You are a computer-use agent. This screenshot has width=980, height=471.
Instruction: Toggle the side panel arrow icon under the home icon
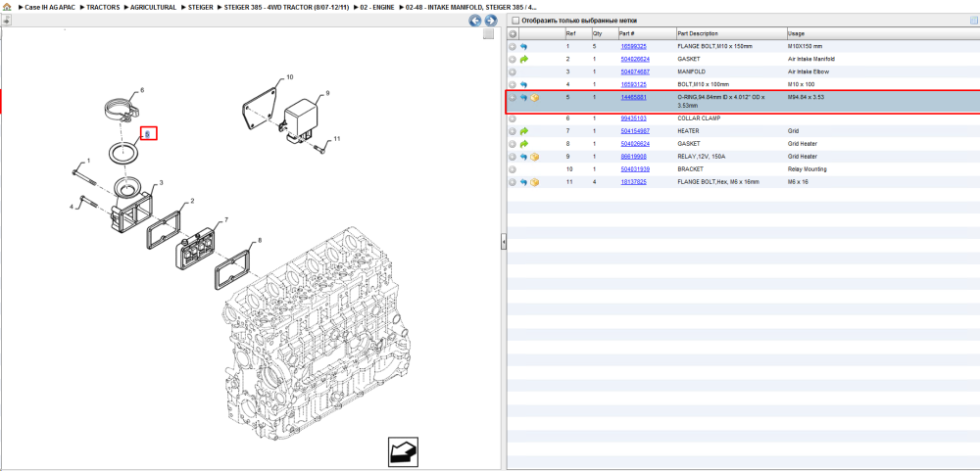[6, 21]
